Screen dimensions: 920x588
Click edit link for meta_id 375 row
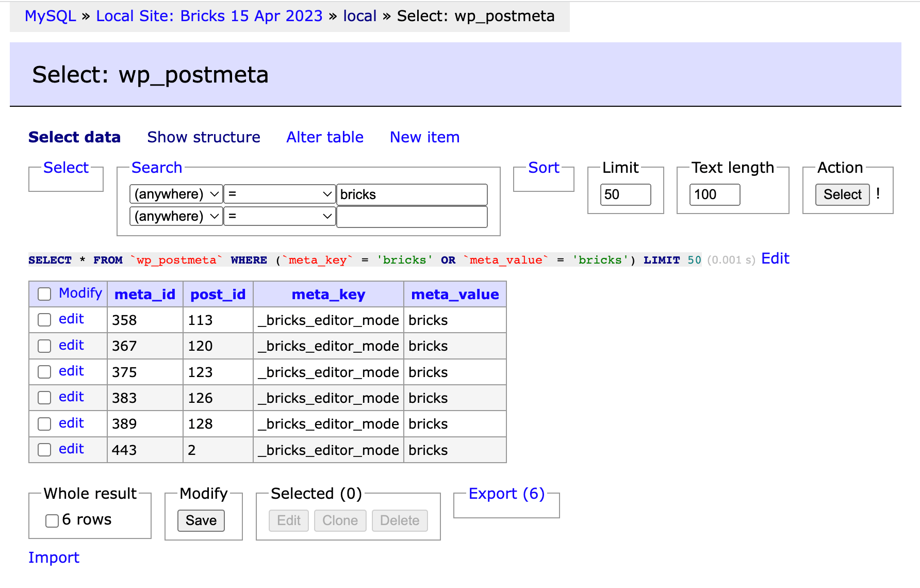pos(71,371)
